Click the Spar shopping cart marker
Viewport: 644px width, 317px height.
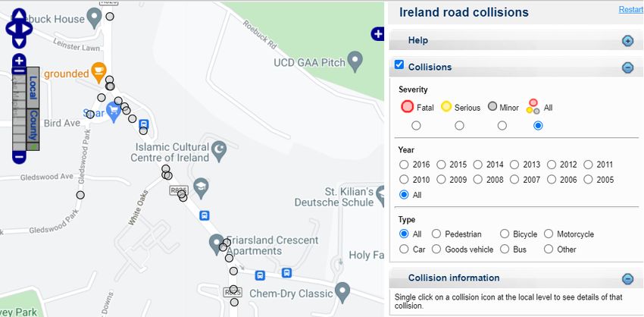[114, 111]
